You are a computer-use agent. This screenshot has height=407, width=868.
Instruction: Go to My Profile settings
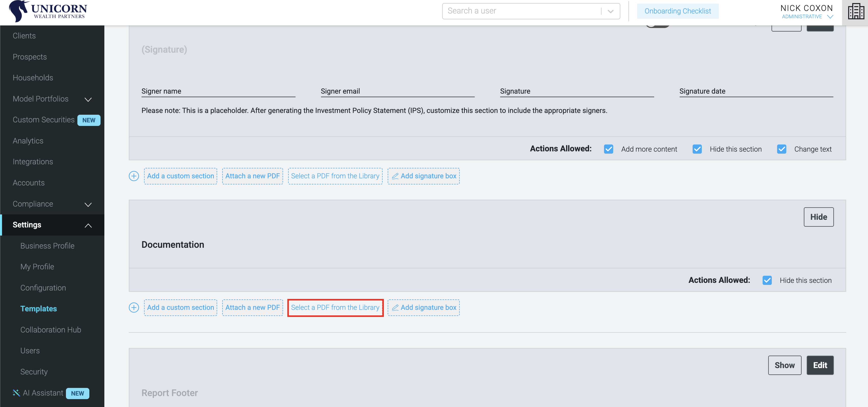tap(37, 267)
